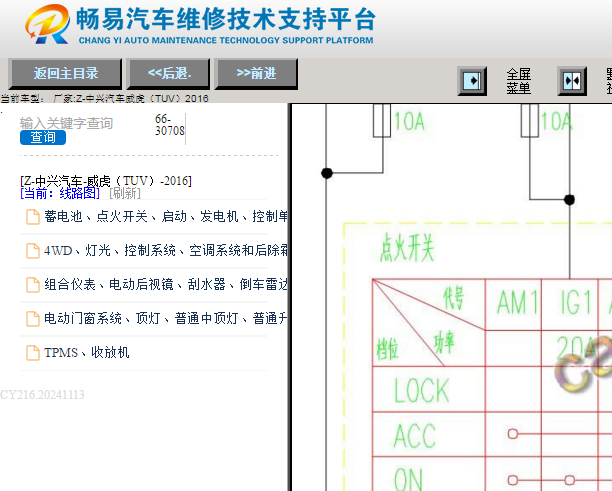This screenshot has height=491, width=612.
Task: Click the document icon beside 4WD
Action: click(33, 251)
